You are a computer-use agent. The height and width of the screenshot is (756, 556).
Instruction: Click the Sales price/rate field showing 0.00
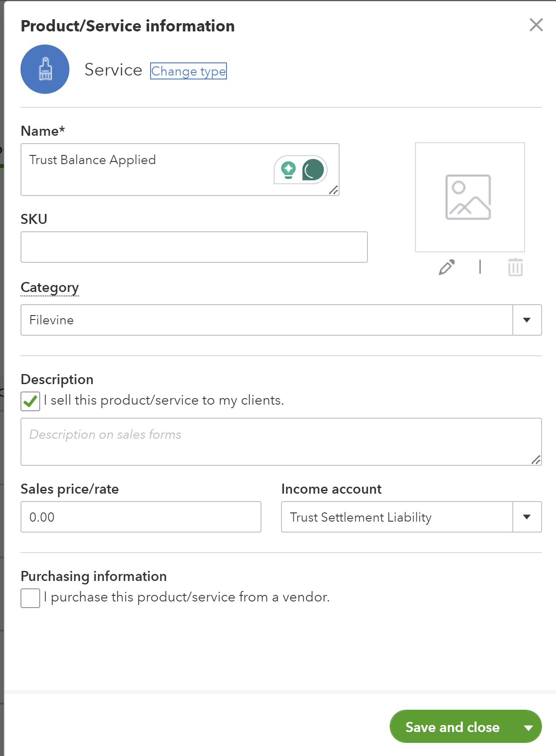[x=141, y=517]
